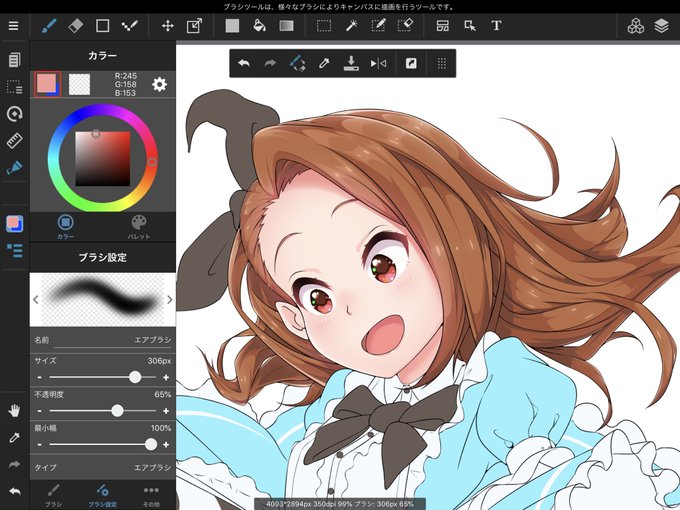Open the document pages icon in sidebar
This screenshot has height=510, width=680.
[x=14, y=60]
